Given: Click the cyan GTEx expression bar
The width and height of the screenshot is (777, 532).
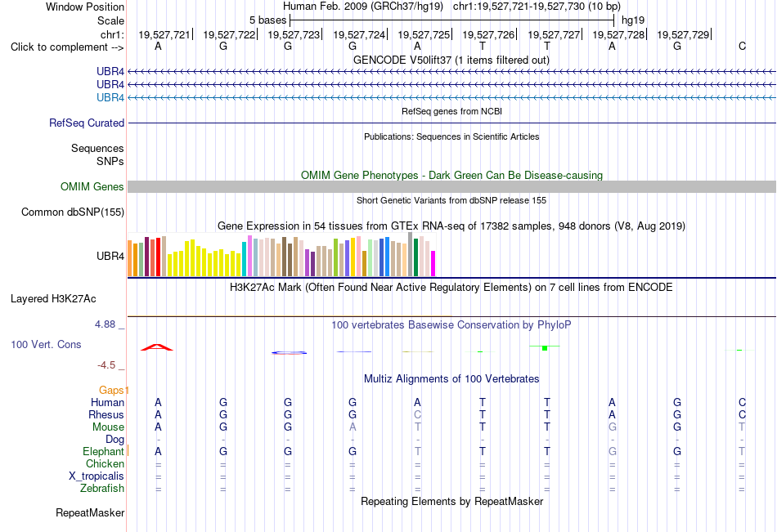Looking at the screenshot, I should (244, 259).
